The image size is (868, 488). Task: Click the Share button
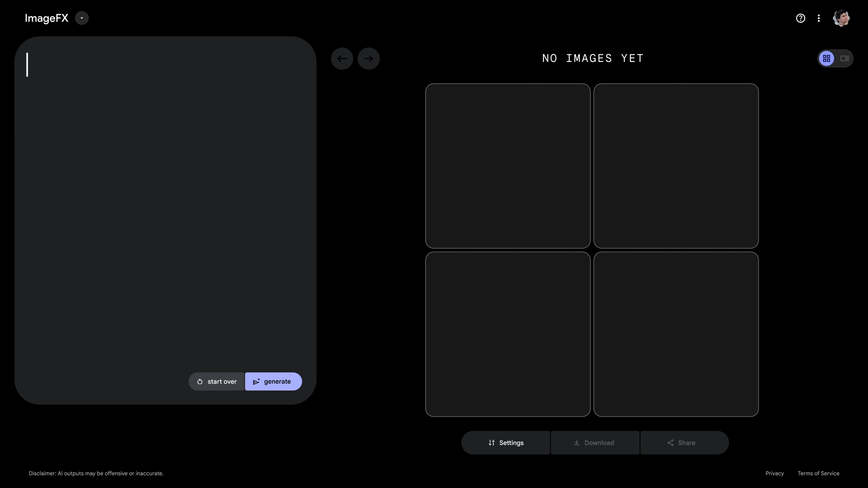coord(684,443)
